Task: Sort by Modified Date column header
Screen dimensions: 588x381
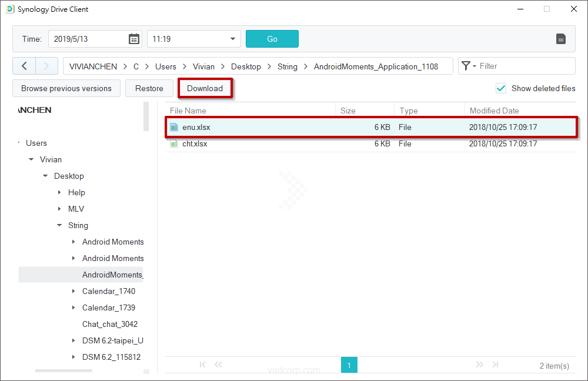Action: [494, 111]
